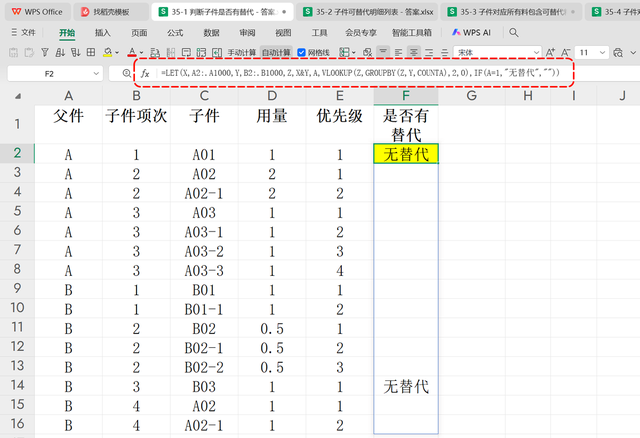This screenshot has width=640, height=438.
Task: Expand the toolbar overflow chevron
Action: tap(633, 53)
